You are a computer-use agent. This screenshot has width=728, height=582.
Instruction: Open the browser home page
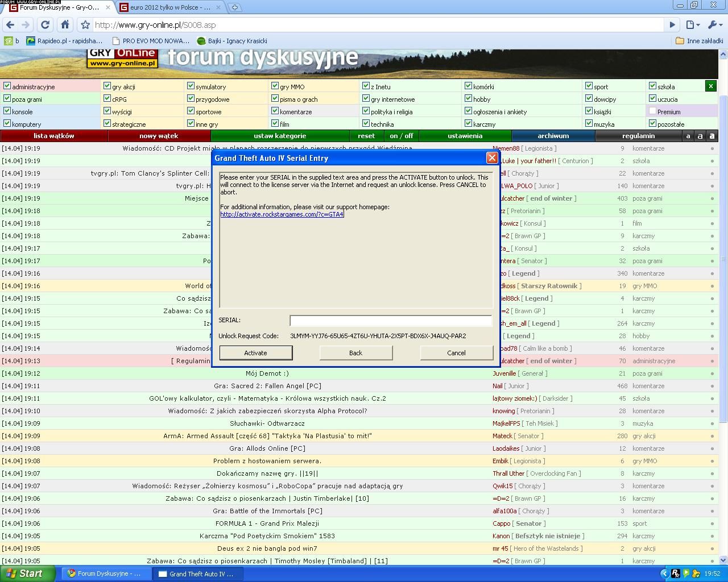pos(65,25)
